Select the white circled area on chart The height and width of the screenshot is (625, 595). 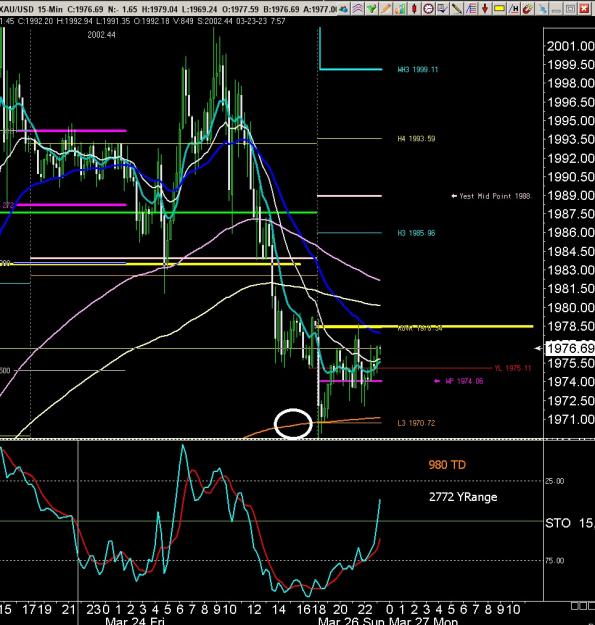pyautogui.click(x=293, y=424)
